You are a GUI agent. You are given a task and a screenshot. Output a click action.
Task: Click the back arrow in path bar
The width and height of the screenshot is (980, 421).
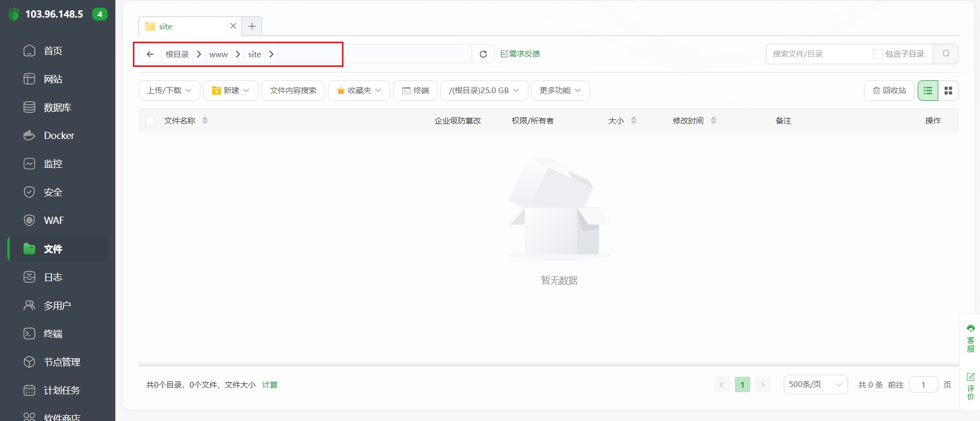point(150,54)
